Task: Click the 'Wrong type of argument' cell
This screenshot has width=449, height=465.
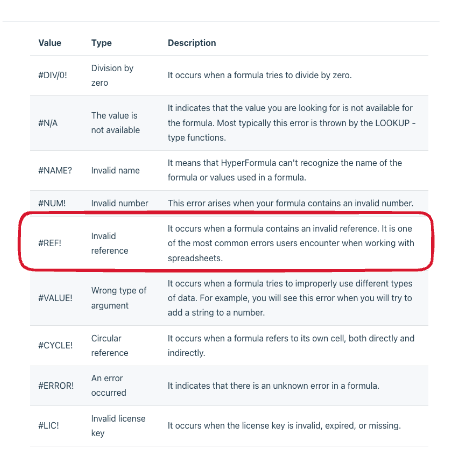Action: pos(119,298)
